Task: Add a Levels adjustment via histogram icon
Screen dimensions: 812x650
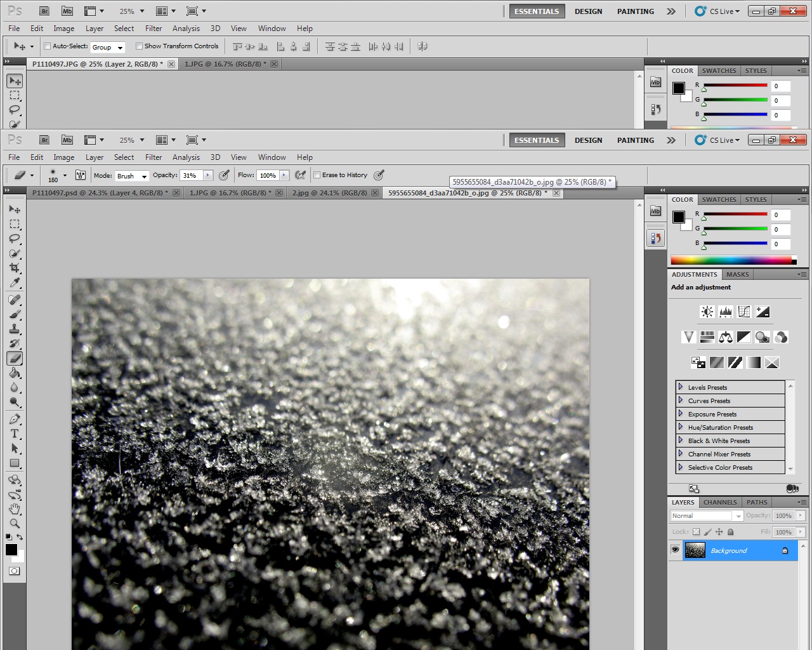Action: click(x=726, y=312)
